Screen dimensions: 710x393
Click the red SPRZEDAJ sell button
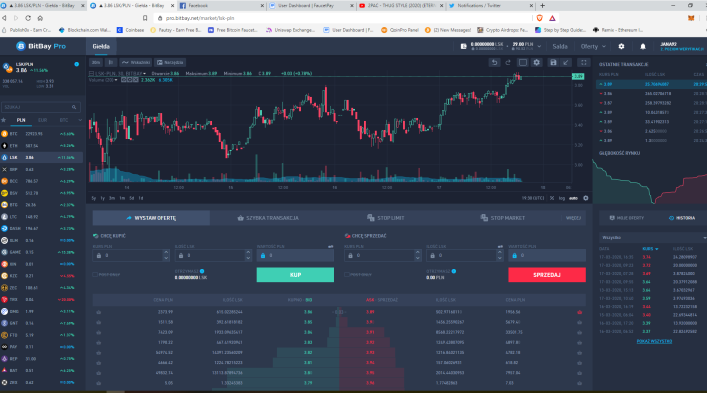point(547,275)
